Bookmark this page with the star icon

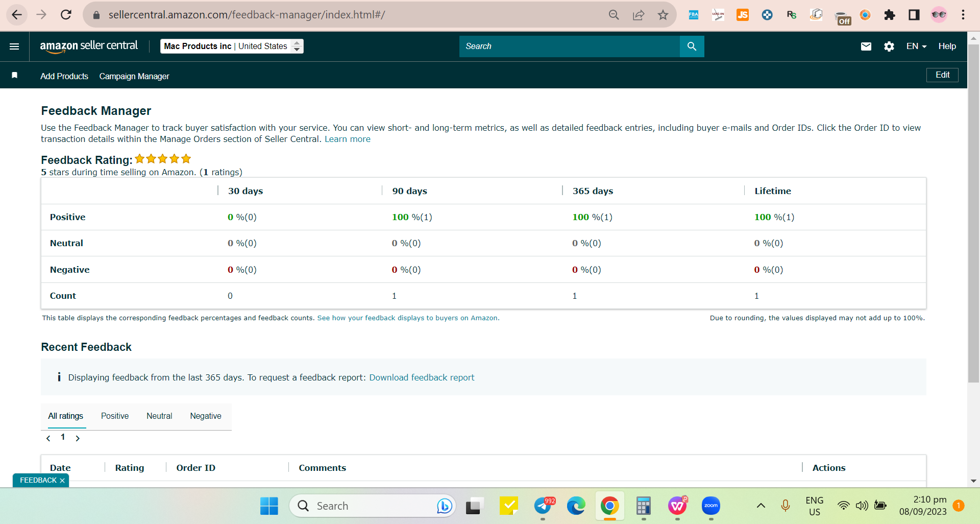click(663, 15)
